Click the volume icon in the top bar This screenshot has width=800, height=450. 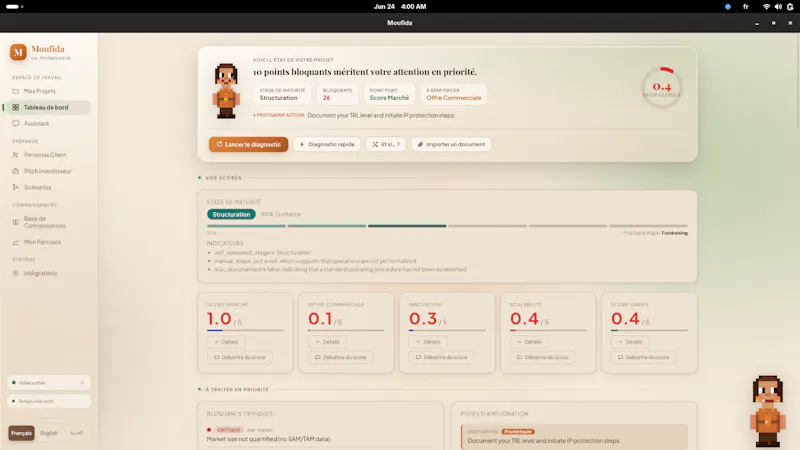(x=778, y=7)
